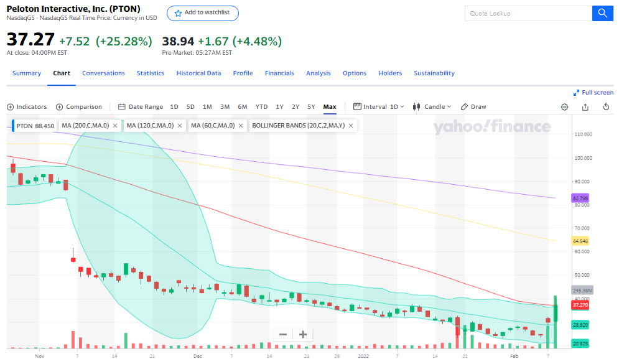Click the Bollinger Bands indicator label
This screenshot has height=364, width=619.
(299, 126)
